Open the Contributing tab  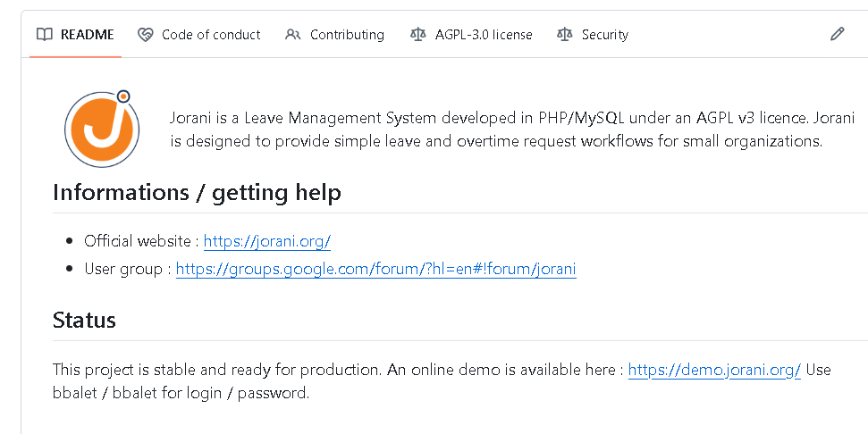[x=347, y=35]
